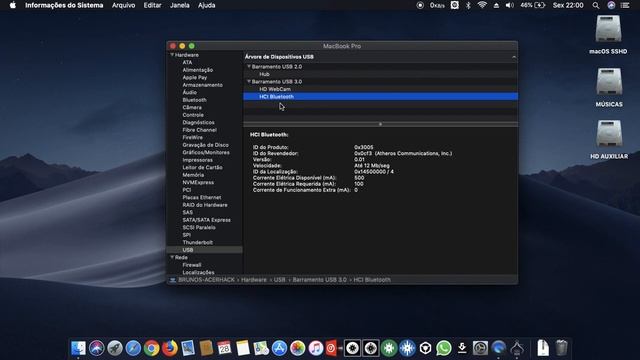Select NVMExpress in the sidebar

pyautogui.click(x=198, y=182)
